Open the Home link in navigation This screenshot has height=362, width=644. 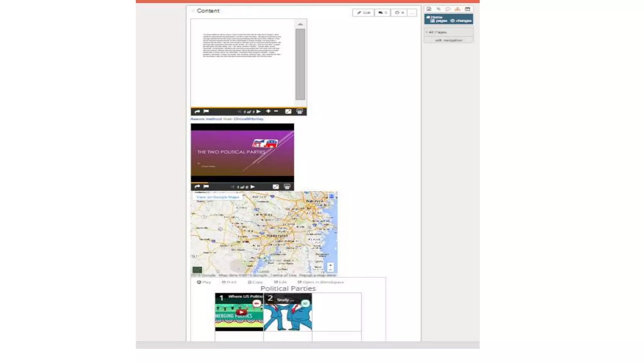tap(435, 17)
